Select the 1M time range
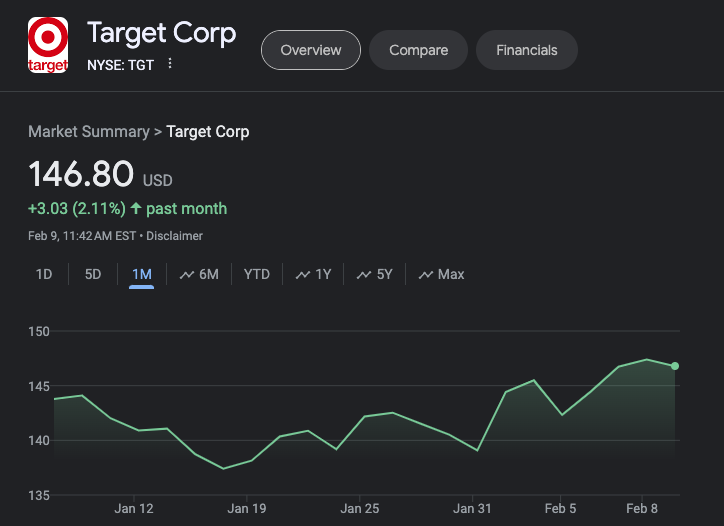The image size is (724, 526). click(x=141, y=274)
